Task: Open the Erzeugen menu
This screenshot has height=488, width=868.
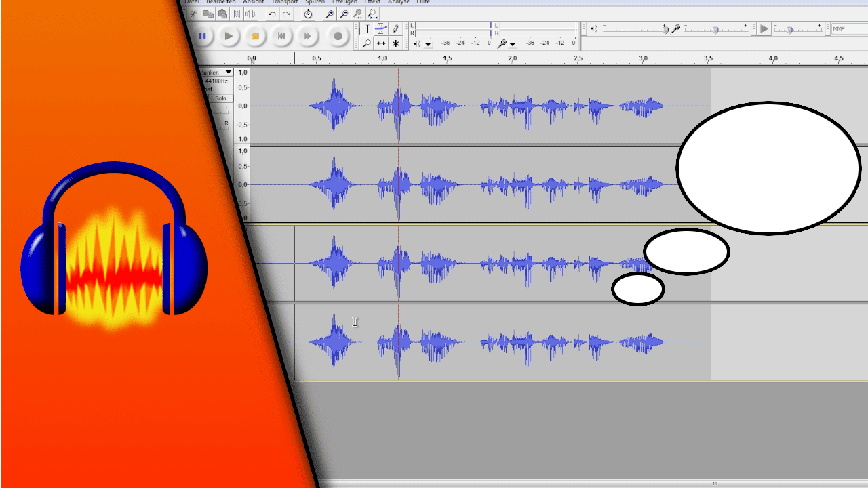Action: (x=344, y=2)
